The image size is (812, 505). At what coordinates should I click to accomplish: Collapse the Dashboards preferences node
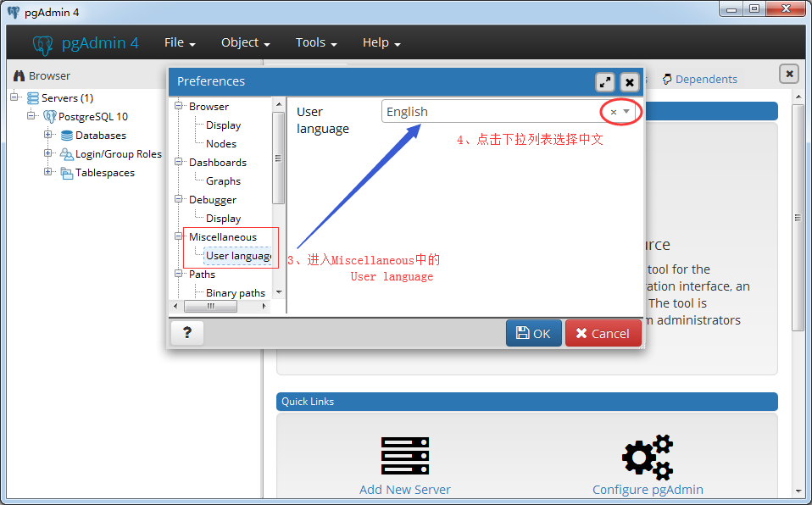179,162
